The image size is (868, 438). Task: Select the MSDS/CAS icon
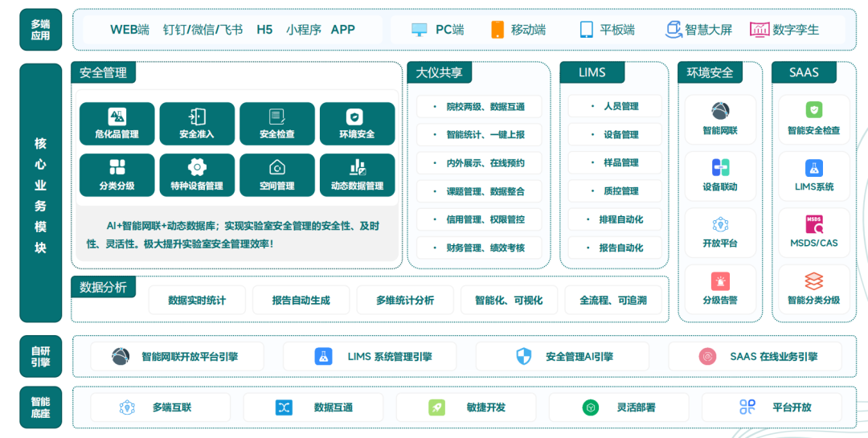click(x=813, y=225)
